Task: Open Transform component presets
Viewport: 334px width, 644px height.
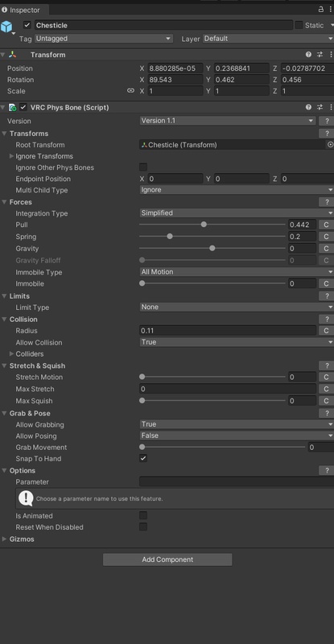Action: click(320, 55)
